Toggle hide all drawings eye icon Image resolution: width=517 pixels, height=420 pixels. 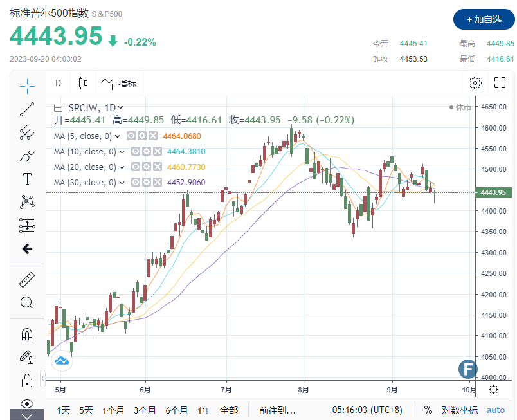(27, 403)
